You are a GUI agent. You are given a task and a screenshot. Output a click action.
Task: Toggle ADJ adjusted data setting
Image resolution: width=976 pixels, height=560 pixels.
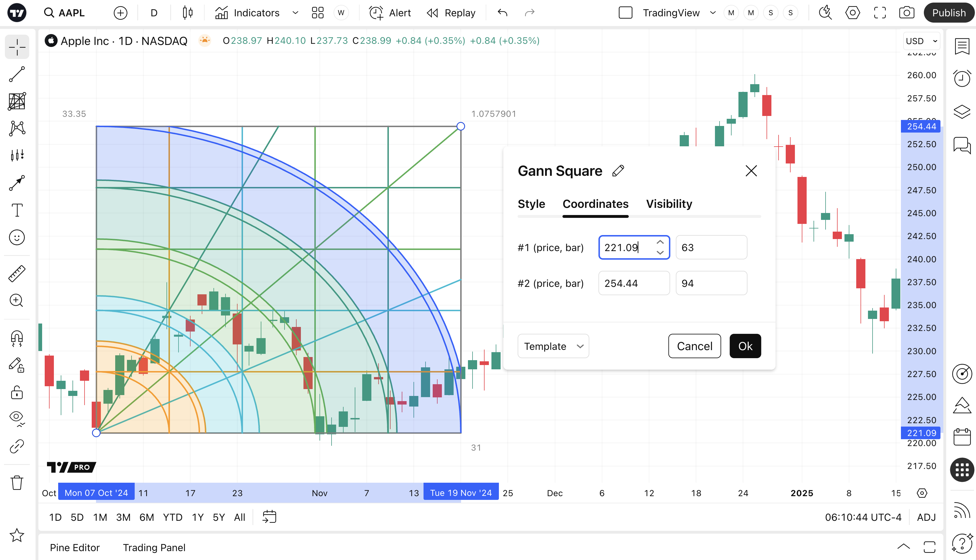(x=926, y=517)
